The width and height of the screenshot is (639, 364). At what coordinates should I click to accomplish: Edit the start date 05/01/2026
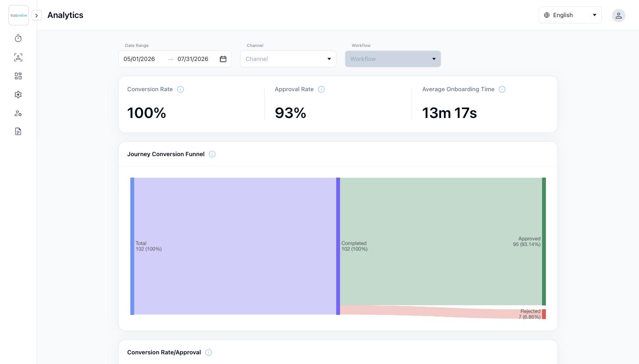coord(139,59)
